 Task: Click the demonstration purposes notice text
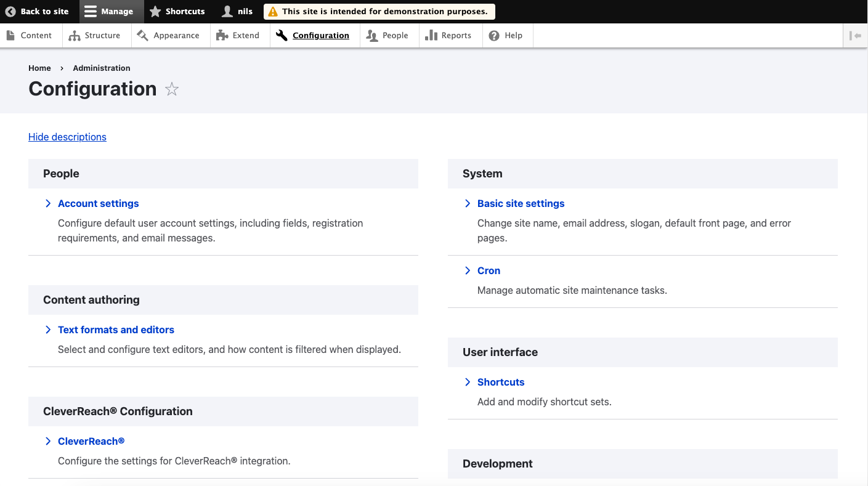(384, 12)
